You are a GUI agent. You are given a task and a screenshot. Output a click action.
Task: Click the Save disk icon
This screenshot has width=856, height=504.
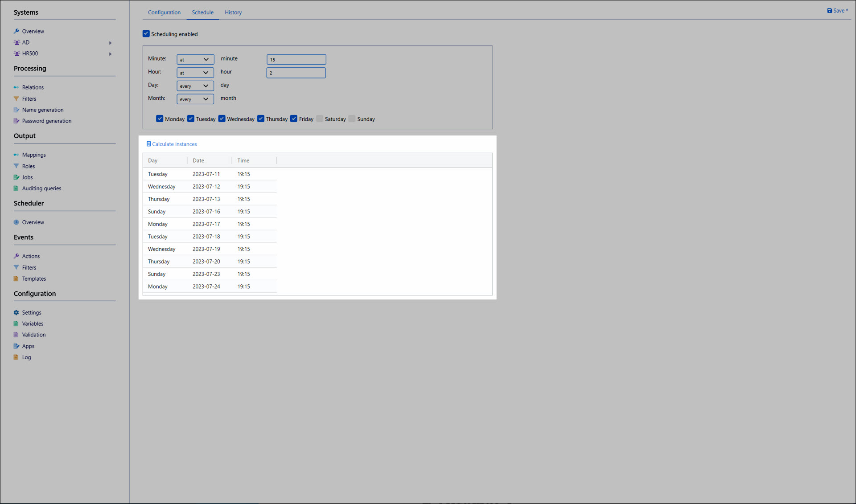[x=829, y=11]
